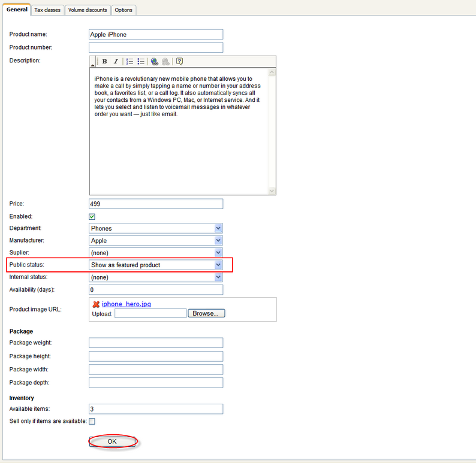Uncheck the Enabled checkbox
Image resolution: width=476 pixels, height=463 pixels.
pyautogui.click(x=92, y=216)
